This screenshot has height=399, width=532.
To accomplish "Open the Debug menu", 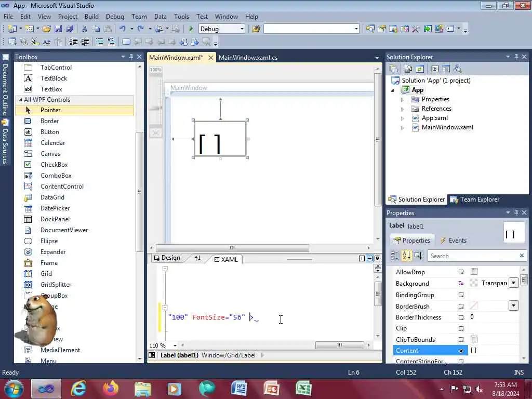I will (115, 16).
